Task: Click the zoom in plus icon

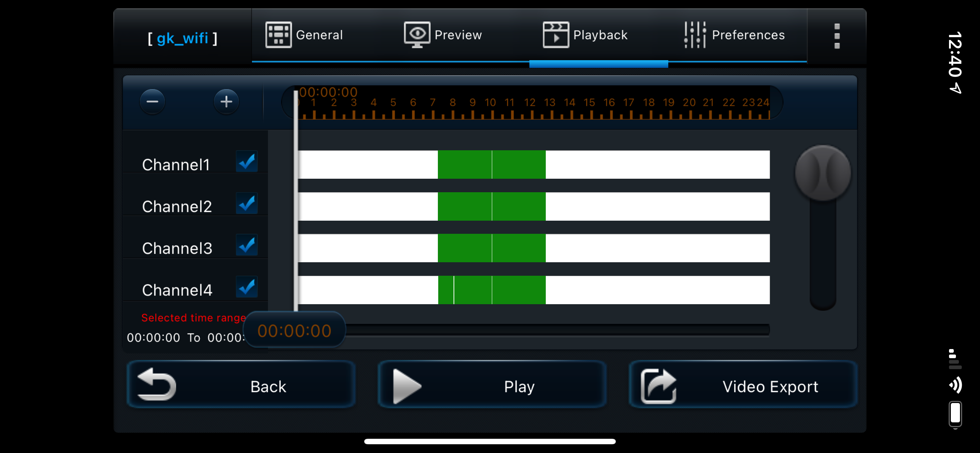Action: click(x=226, y=102)
